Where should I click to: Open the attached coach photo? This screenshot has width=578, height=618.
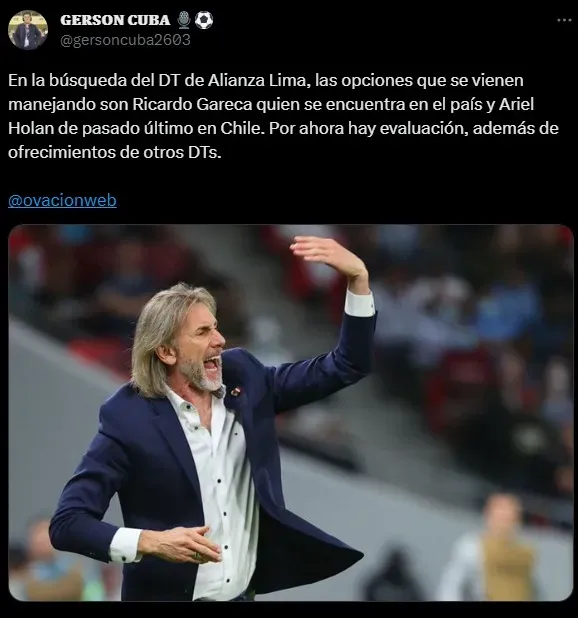[x=291, y=413]
